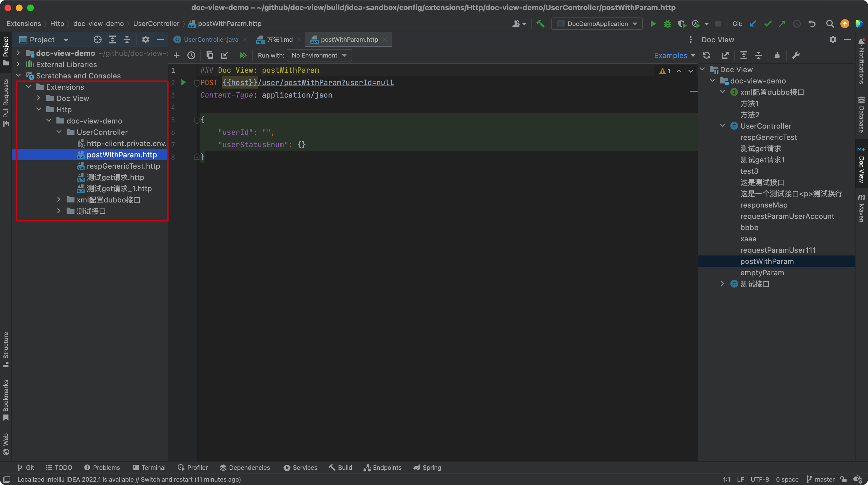868x485 pixels.
Task: Open the Endpoints tool window
Action: [x=382, y=468]
